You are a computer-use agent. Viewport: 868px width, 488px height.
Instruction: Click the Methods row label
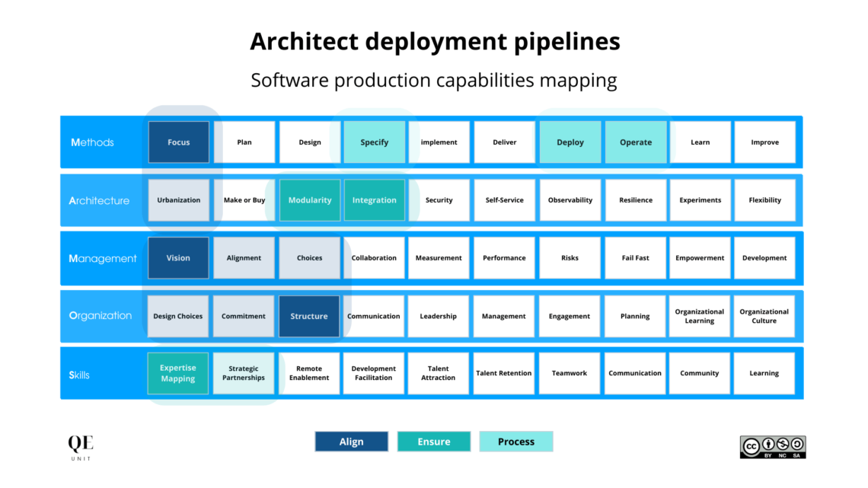click(100, 142)
